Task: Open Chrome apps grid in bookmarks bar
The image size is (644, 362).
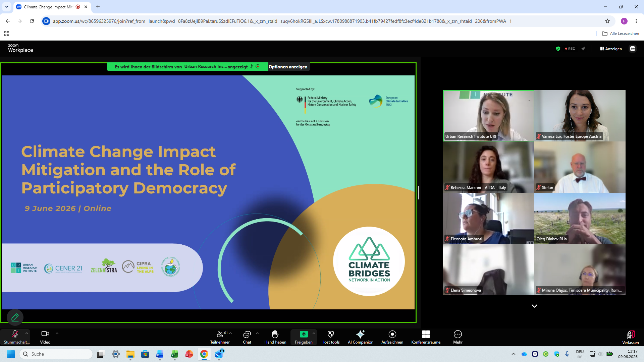Action: (7, 34)
